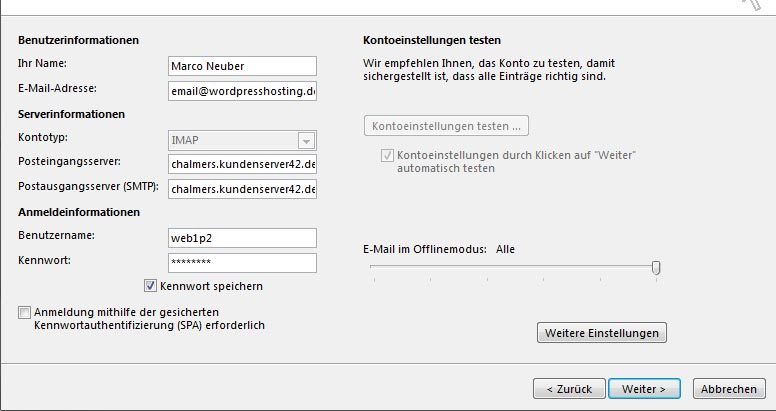Go back with the Zurück button
The image size is (776, 411).
pyautogui.click(x=569, y=388)
